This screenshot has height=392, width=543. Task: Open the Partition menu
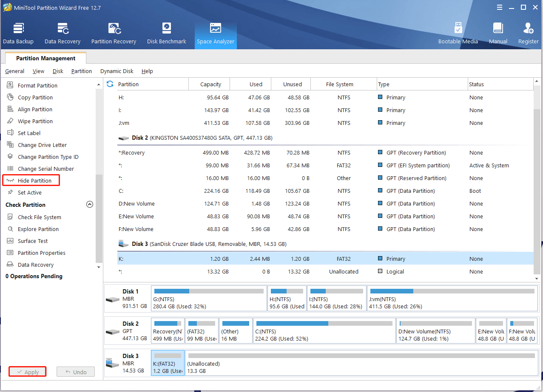[x=82, y=71]
